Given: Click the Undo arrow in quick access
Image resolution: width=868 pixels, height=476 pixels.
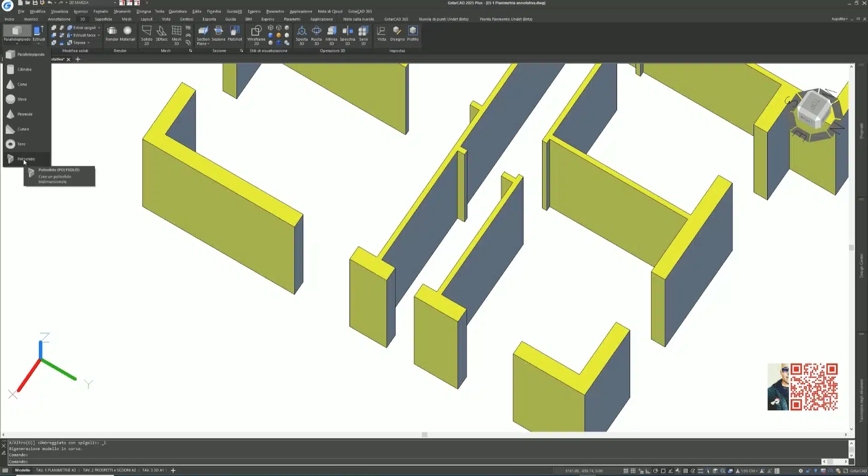Looking at the screenshot, I should tap(49, 3).
